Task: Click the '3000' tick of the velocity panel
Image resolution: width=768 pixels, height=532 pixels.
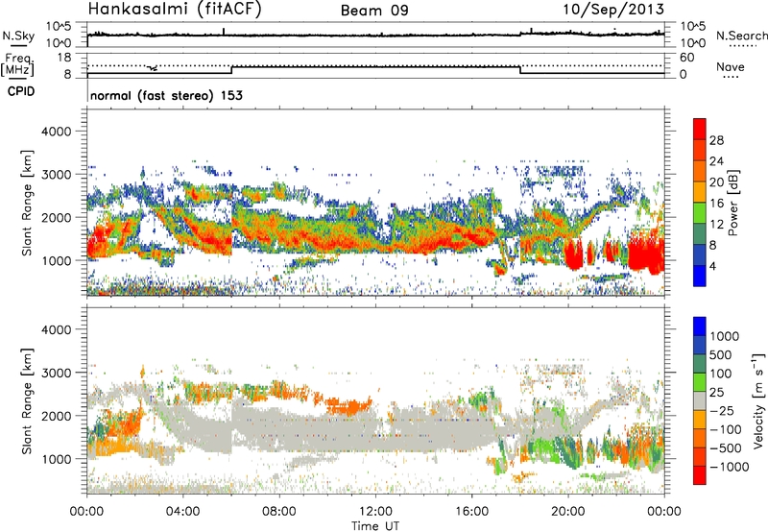Action: coord(56,373)
